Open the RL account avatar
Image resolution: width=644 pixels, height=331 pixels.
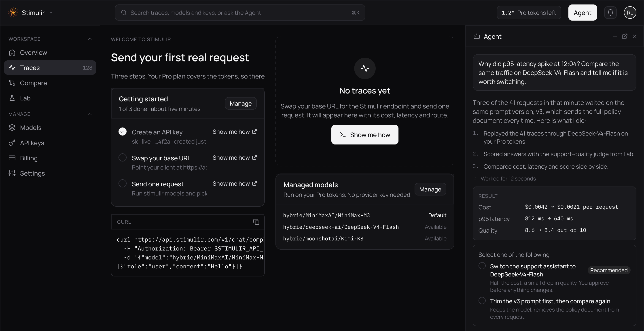(630, 13)
